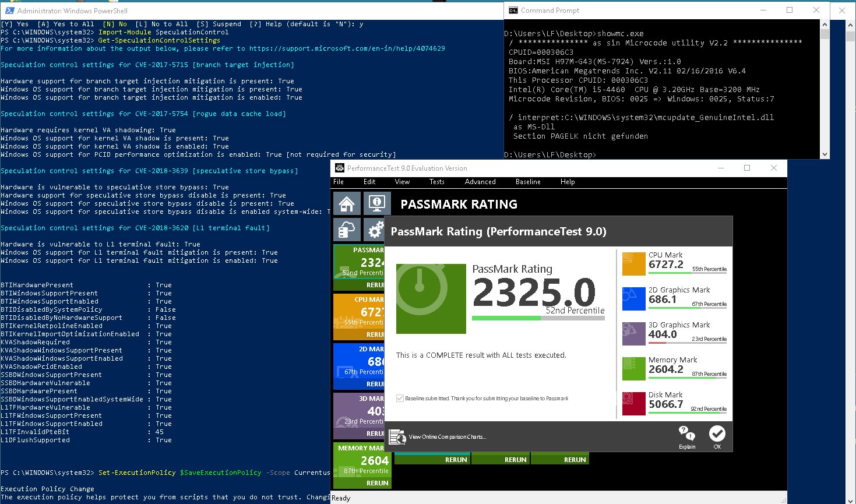The width and height of the screenshot is (856, 504).
Task: Click the Get-SpeculationControlSettings command text
Action: coord(159,40)
